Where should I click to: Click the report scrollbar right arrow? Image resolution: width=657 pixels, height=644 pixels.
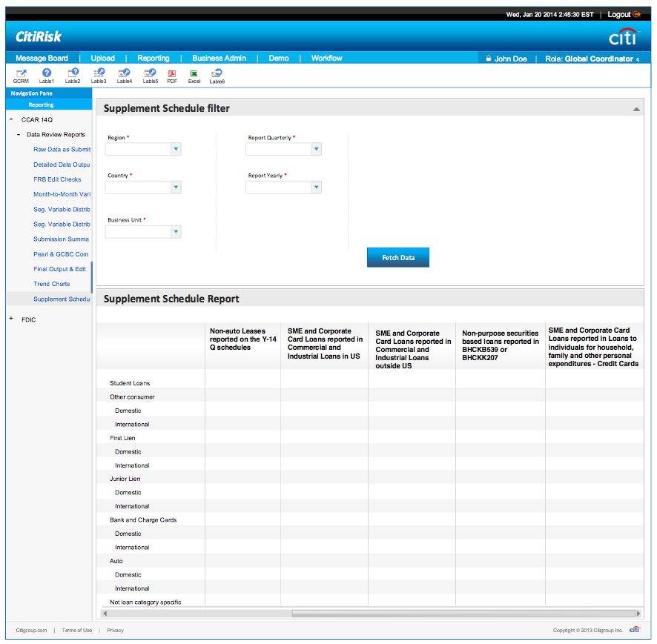click(x=638, y=614)
